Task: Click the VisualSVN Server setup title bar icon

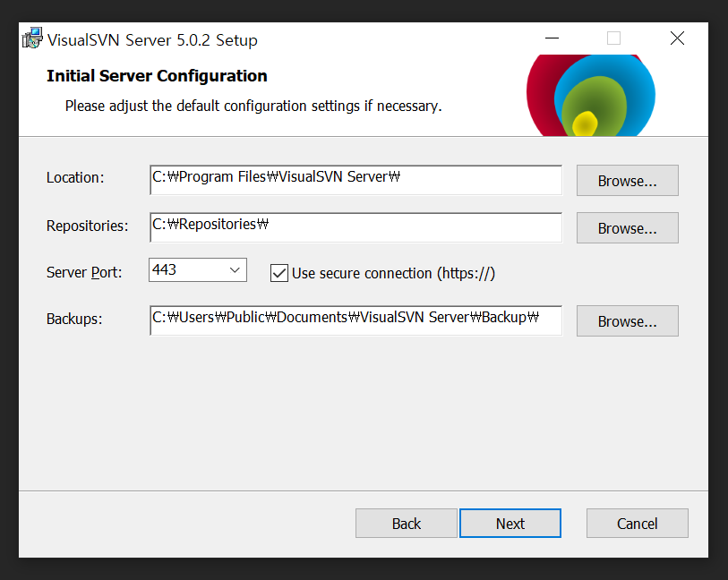Action: click(32, 38)
